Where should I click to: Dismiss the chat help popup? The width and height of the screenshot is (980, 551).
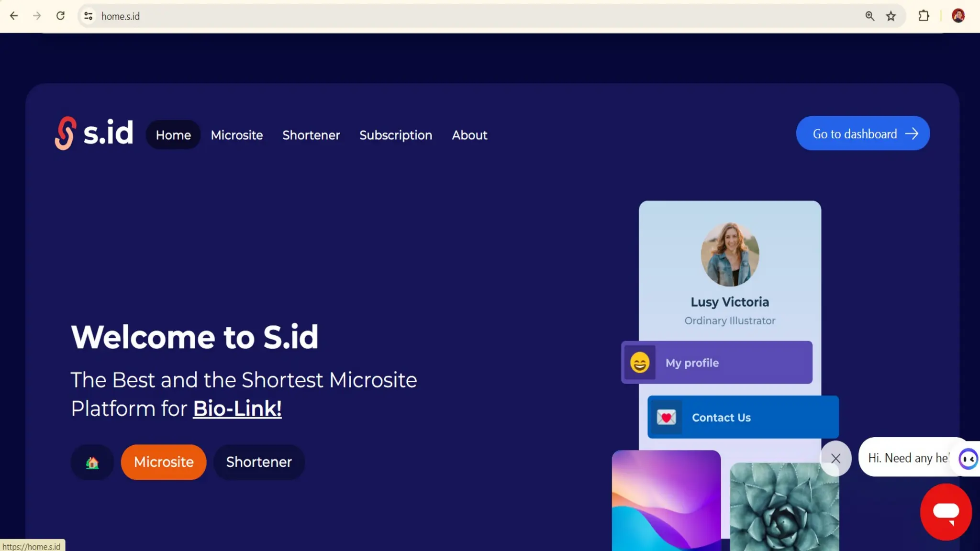[x=835, y=458]
